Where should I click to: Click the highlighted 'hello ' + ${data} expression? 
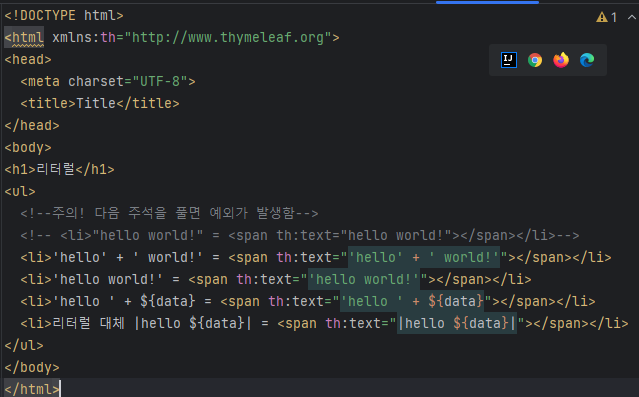pyautogui.click(x=412, y=302)
